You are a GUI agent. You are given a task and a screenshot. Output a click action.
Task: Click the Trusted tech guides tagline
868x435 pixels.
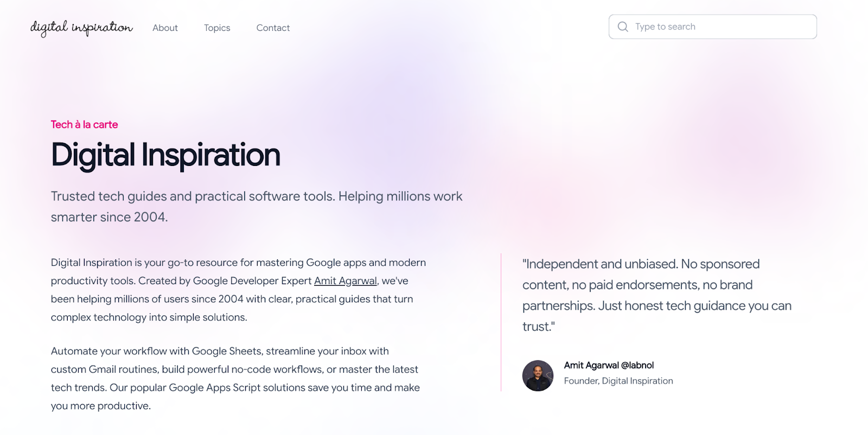click(256, 196)
